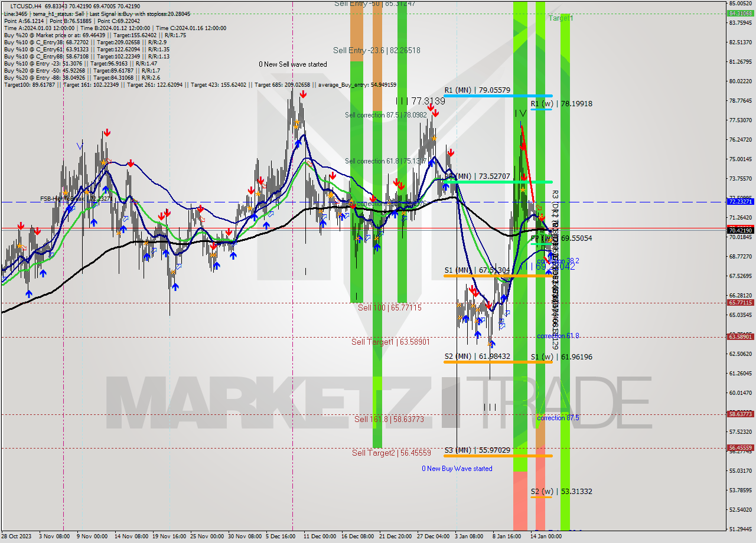Image resolution: width=756 pixels, height=543 pixels.
Task: Click the '3 Jan 08:00' time axis label
Action: point(470,537)
